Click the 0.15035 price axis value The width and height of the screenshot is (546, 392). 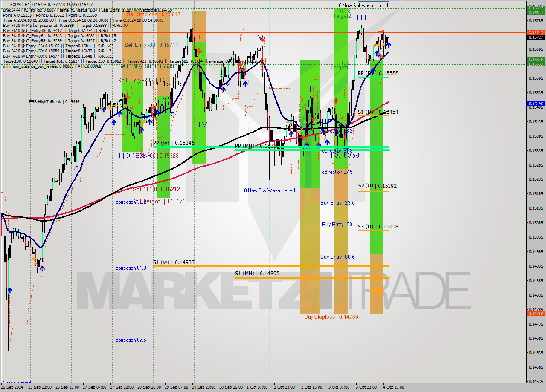tap(536, 237)
